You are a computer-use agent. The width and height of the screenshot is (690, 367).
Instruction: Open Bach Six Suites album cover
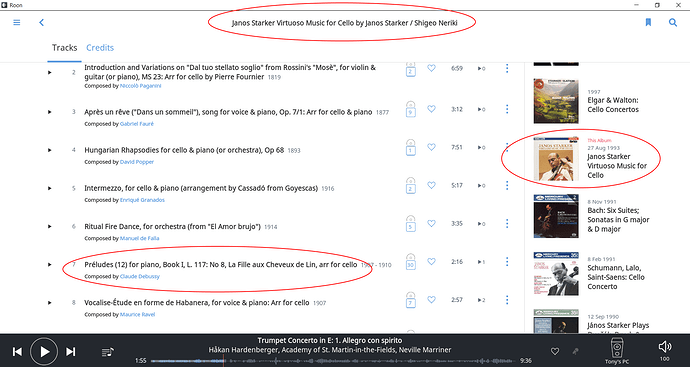(x=556, y=216)
